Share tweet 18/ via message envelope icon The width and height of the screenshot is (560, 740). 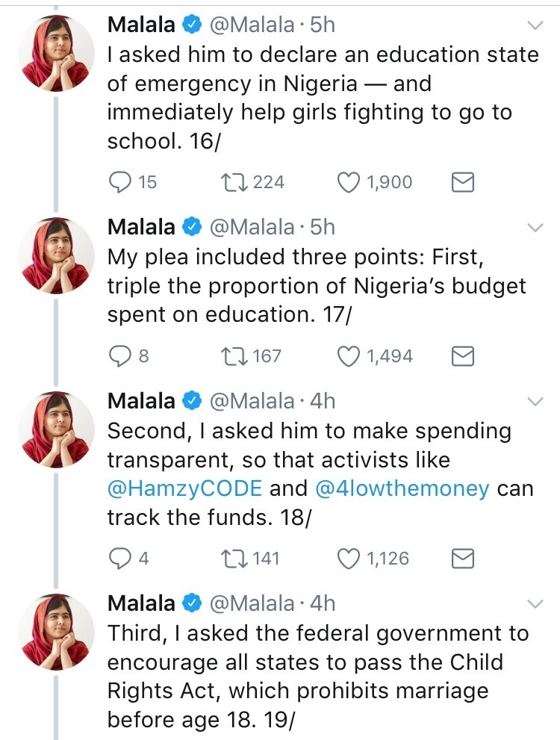click(x=464, y=558)
